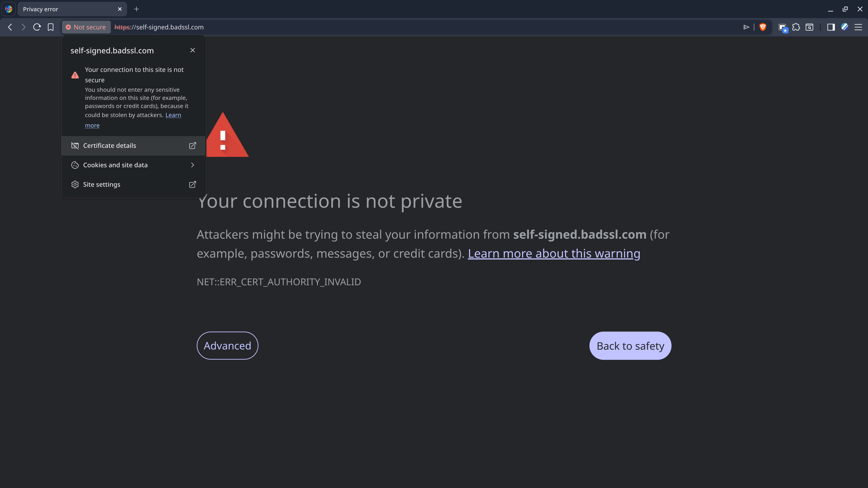This screenshot has width=868, height=488.
Task: Click the bookmark this page icon
Action: 51,27
